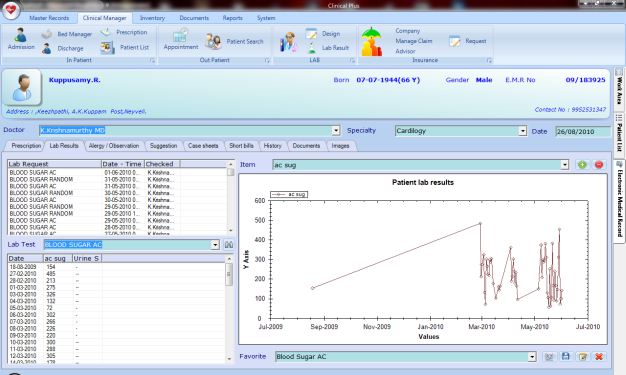Open the lab Design icon
The height and width of the screenshot is (375, 626).
[x=311, y=34]
